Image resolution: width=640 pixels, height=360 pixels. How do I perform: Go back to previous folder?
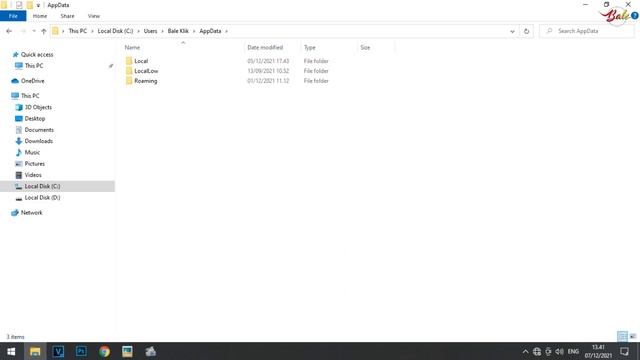[9, 31]
